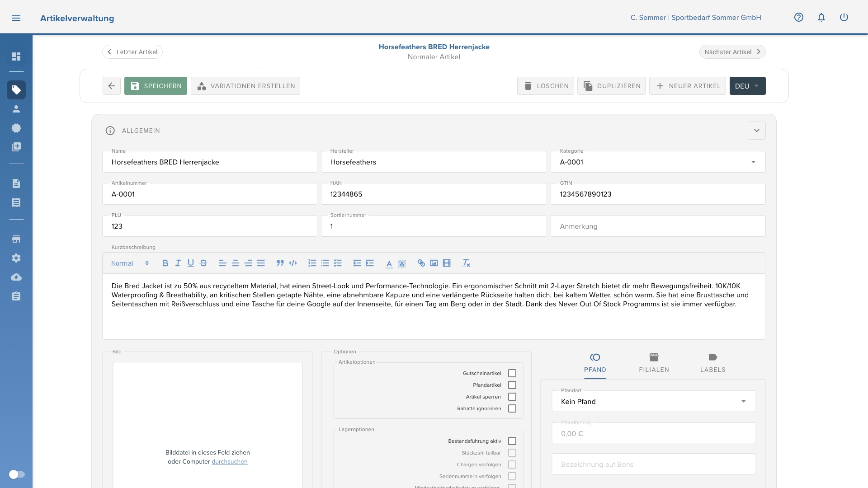
Task: Click the bold formatting icon
Action: point(165,263)
